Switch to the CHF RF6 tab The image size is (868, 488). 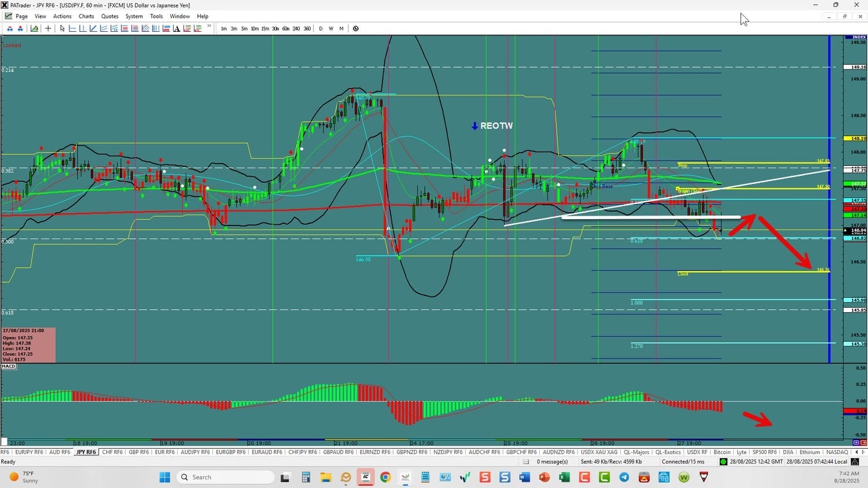tap(112, 452)
